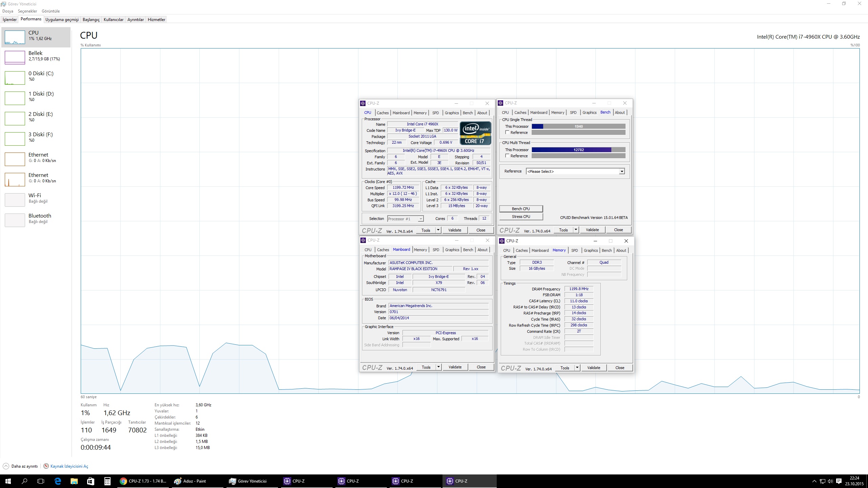868x488 pixels.
Task: Open SPD tab in Memory window
Action: coord(574,250)
